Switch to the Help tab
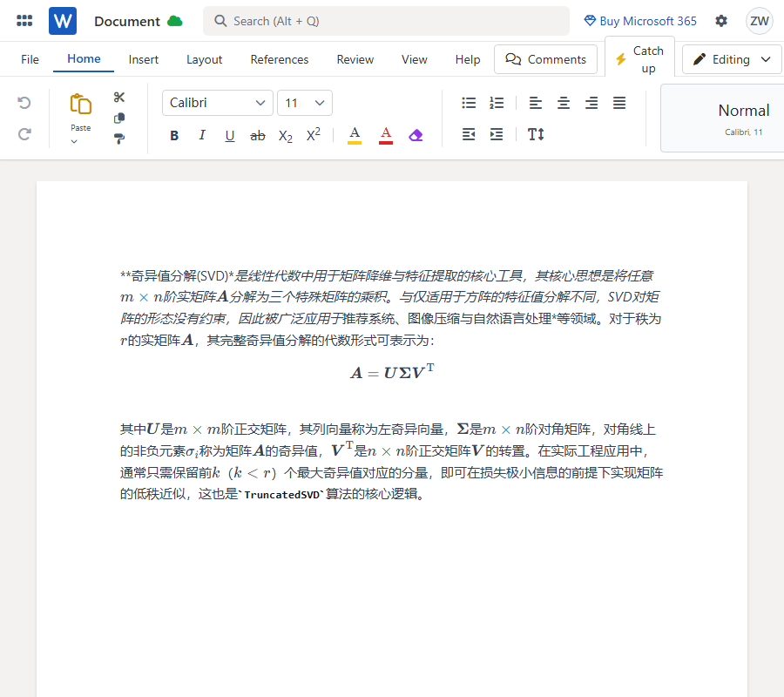Screen dimensions: 784x697 468,59
